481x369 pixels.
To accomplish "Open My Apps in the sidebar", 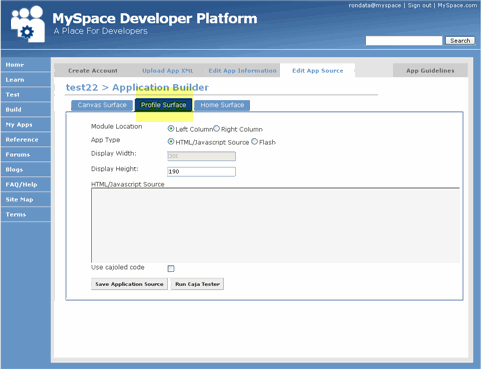I will tap(26, 125).
